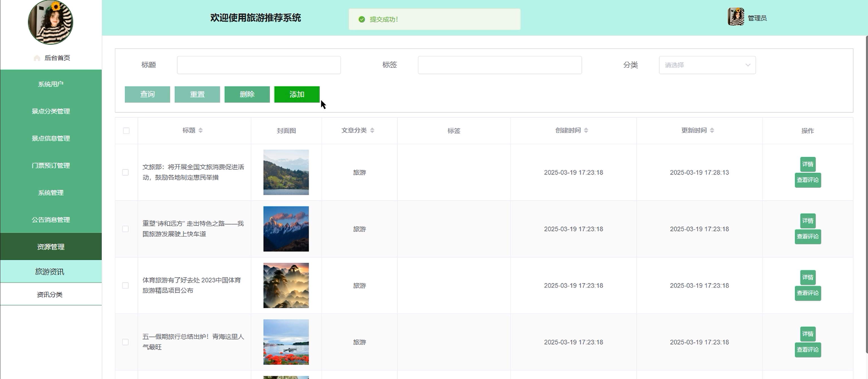Viewport: 868px width, 379px height.
Task: Click the 标题 search input field
Action: point(258,65)
